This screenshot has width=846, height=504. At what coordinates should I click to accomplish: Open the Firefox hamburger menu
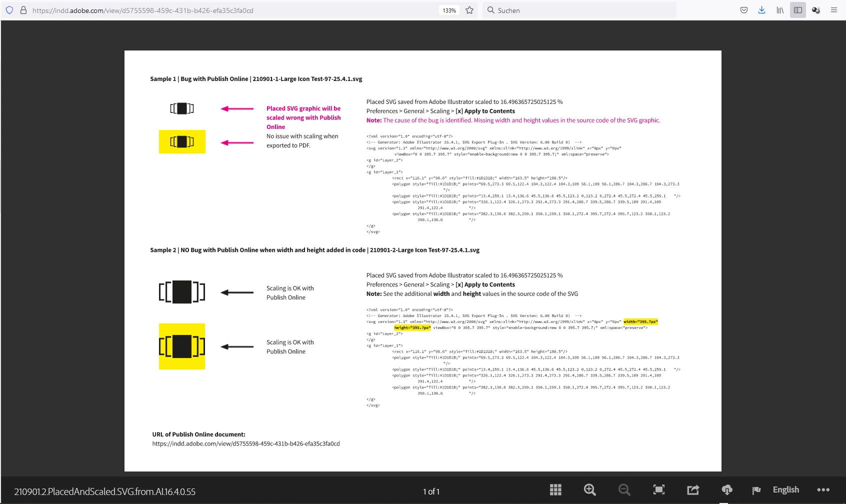point(834,10)
